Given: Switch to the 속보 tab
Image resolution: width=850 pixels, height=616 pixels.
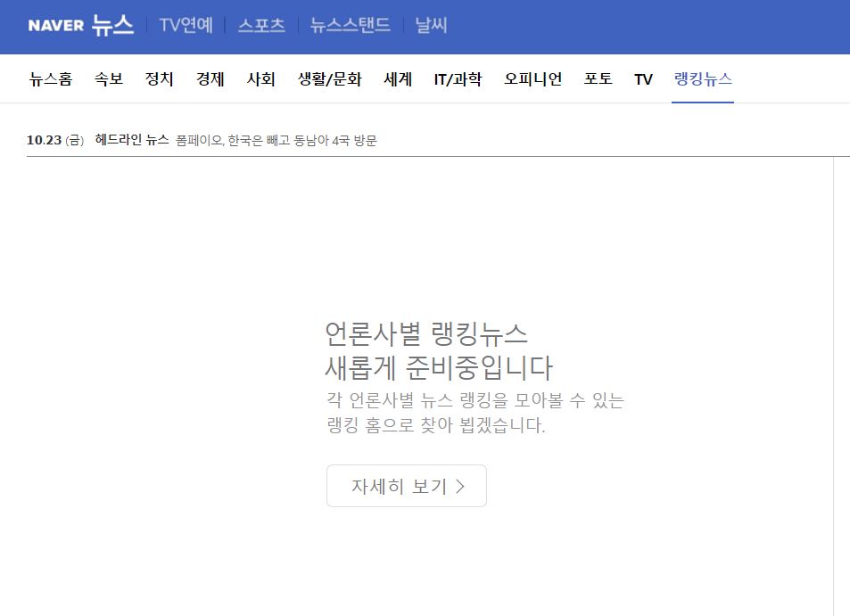Looking at the screenshot, I should pos(109,79).
